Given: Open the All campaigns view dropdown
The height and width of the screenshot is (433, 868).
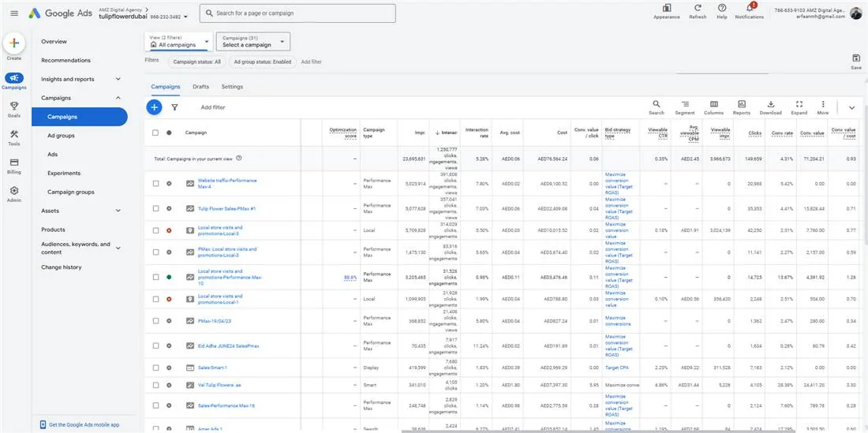Looking at the screenshot, I should click(179, 42).
